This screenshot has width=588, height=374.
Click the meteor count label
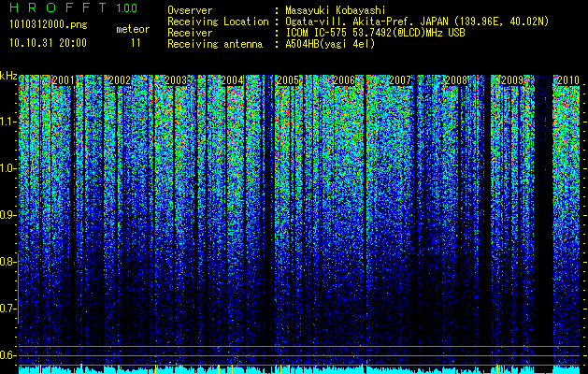(133, 29)
